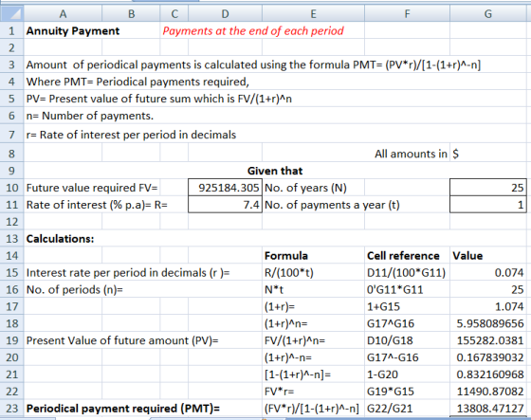Select the PMT formula description in row 3

pos(253,64)
